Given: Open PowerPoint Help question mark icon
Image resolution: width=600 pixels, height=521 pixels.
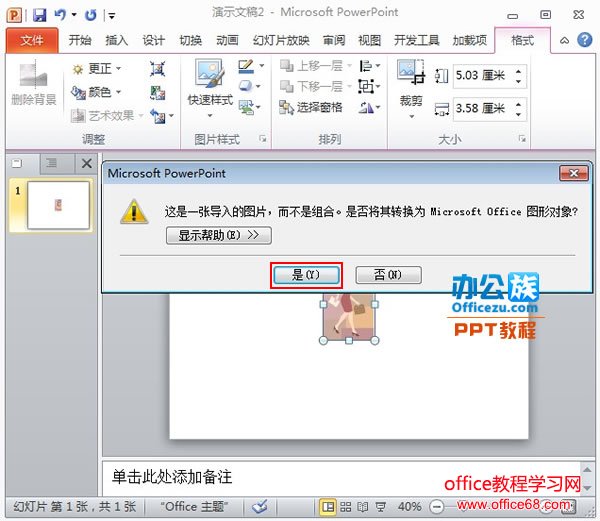Looking at the screenshot, I should tap(585, 40).
